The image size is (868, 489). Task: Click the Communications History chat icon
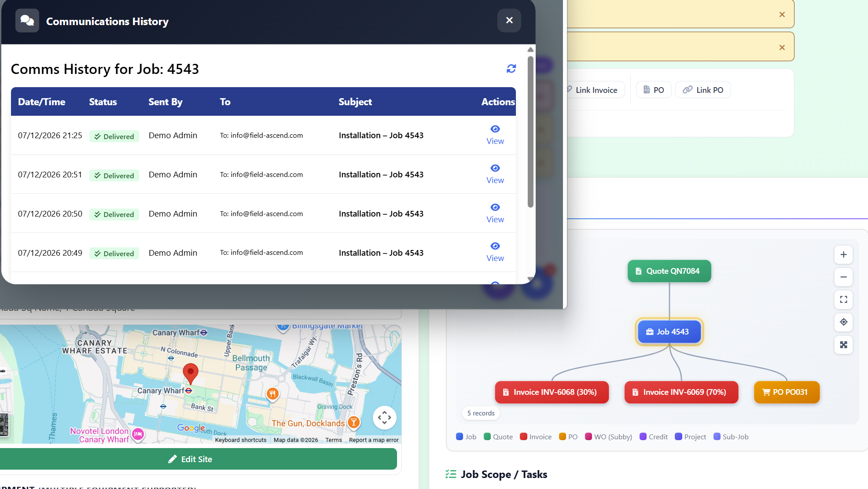(27, 21)
